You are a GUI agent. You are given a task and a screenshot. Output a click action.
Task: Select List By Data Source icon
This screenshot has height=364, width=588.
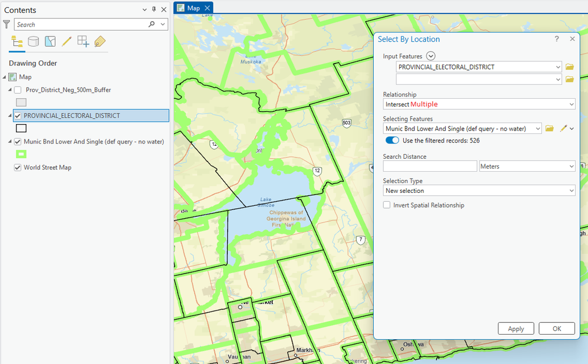(x=34, y=41)
